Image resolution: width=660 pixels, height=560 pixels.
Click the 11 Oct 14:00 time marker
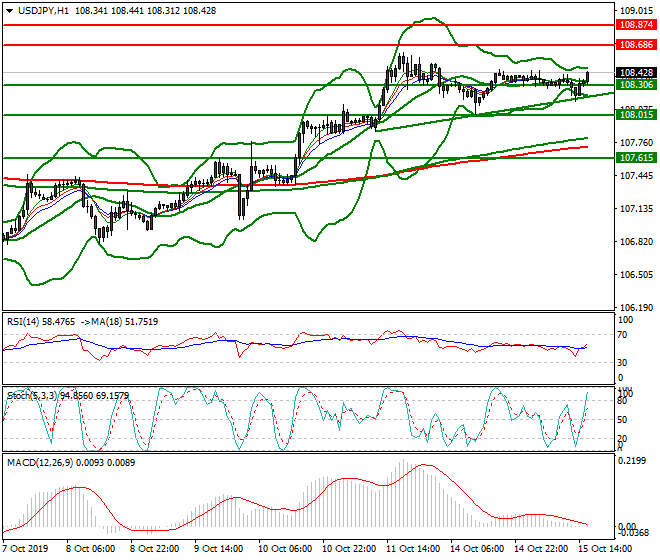tap(413, 549)
